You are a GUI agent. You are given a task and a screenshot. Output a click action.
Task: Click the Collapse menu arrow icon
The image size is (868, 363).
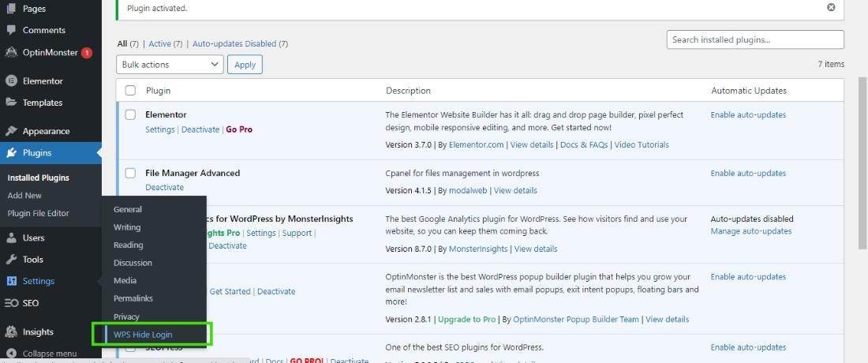pos(11,353)
